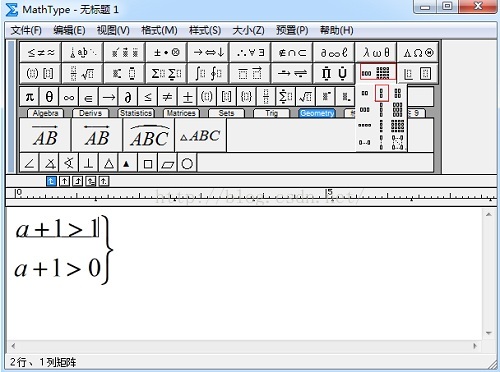Insert the circle symbol
This screenshot has height=372, width=500.
[x=187, y=163]
